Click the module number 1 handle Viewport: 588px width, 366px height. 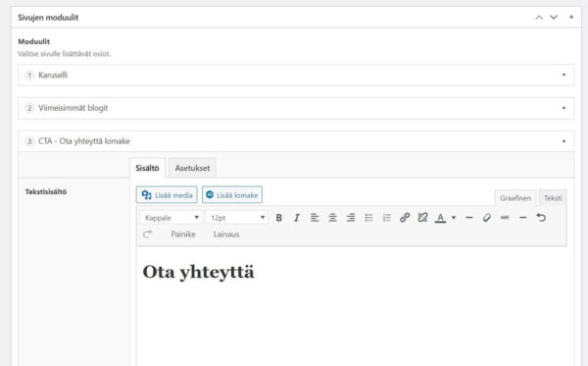point(29,76)
